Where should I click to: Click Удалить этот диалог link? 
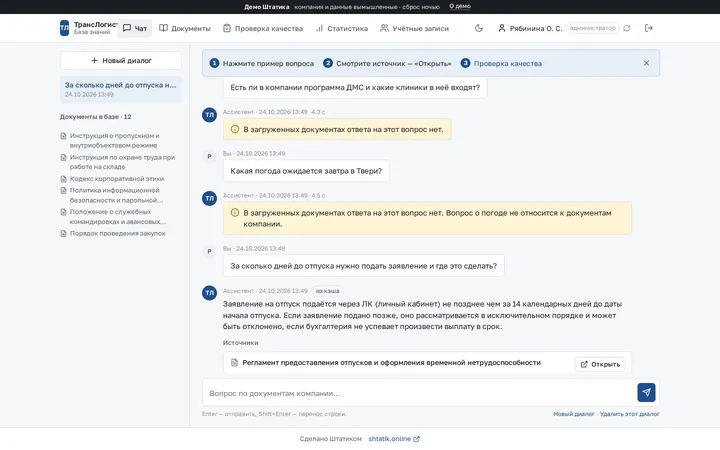click(630, 414)
